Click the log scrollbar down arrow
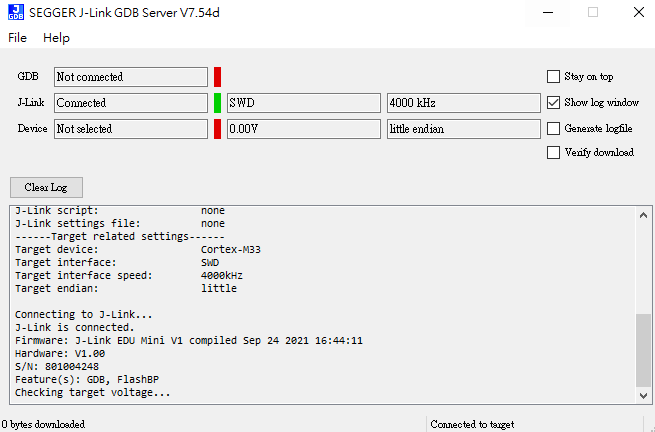The width and height of the screenshot is (655, 432). point(643,395)
